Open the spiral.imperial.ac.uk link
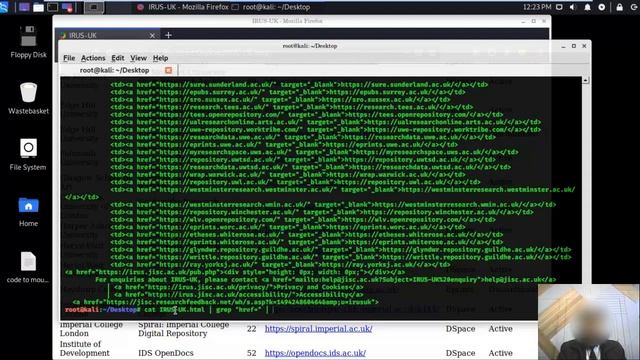Viewport: 640px width, 360px height. click(318, 329)
